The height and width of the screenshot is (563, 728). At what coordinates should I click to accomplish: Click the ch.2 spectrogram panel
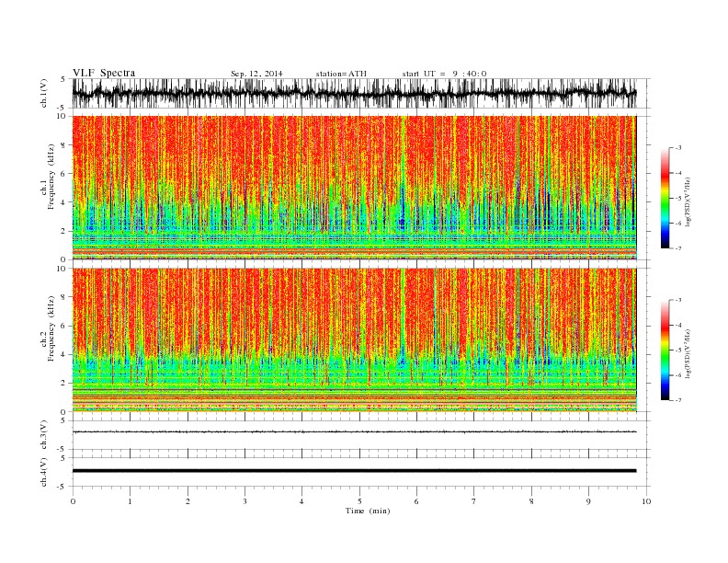click(354, 339)
